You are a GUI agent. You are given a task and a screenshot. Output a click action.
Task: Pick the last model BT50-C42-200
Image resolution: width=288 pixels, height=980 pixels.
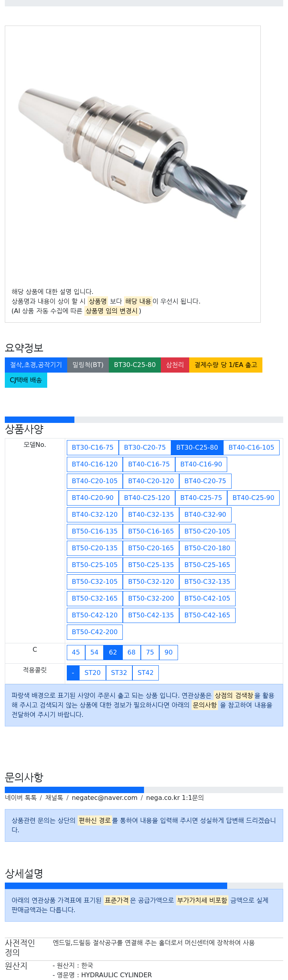[94, 632]
